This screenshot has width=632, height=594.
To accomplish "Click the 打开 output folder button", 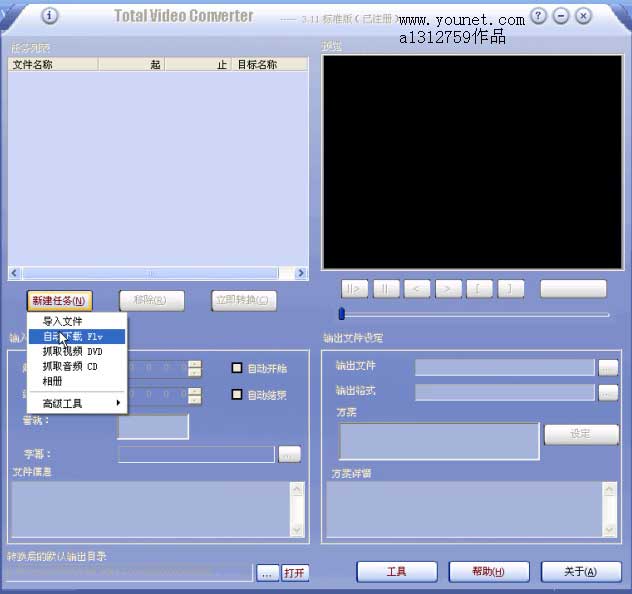I will [295, 573].
